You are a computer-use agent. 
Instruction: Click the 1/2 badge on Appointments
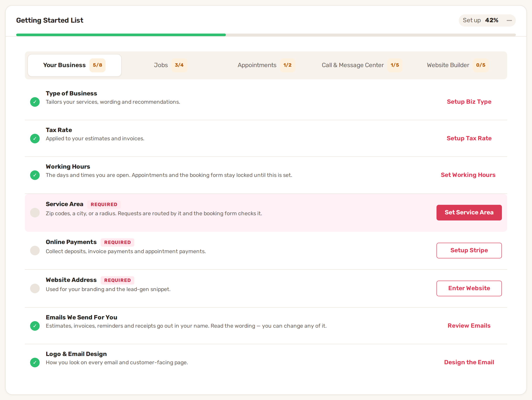[287, 65]
